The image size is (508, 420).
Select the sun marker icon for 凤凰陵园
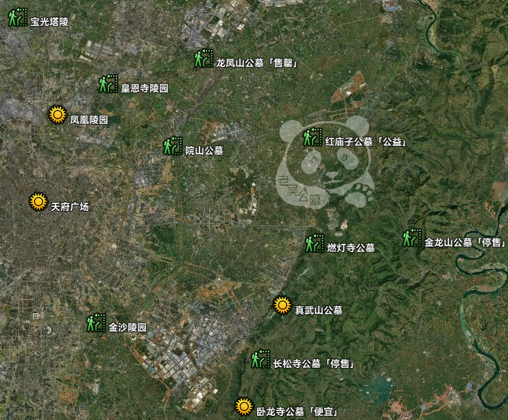click(58, 115)
